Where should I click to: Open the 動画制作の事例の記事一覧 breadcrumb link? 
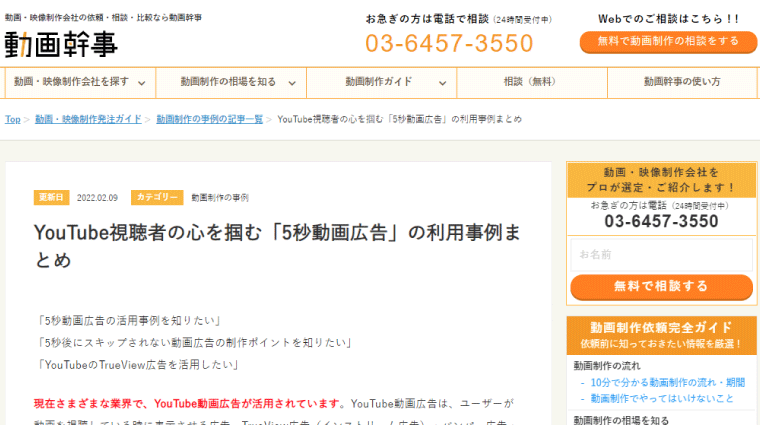(209, 119)
